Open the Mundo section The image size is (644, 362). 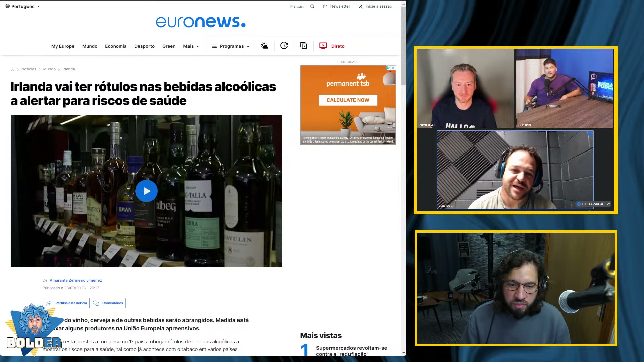(90, 46)
